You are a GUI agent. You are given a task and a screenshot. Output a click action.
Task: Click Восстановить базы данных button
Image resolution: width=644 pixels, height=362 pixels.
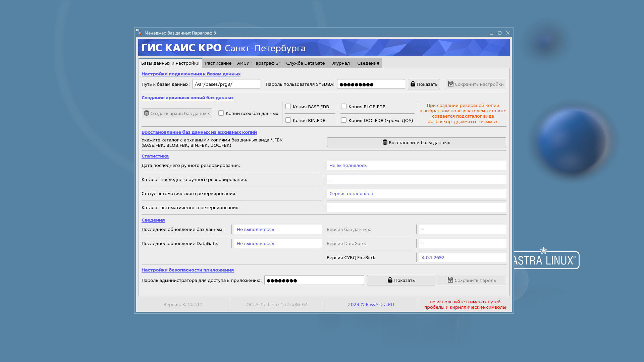417,142
